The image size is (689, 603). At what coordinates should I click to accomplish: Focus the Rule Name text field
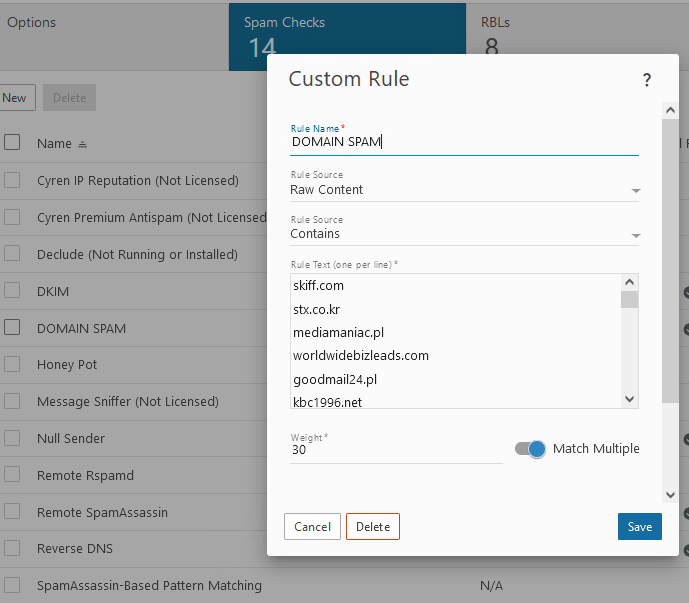(x=464, y=142)
